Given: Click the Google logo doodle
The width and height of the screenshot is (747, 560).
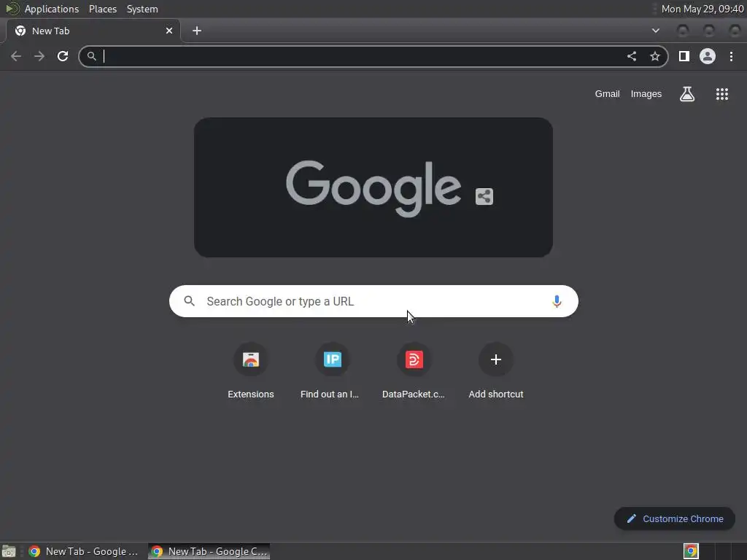Looking at the screenshot, I should tap(373, 187).
